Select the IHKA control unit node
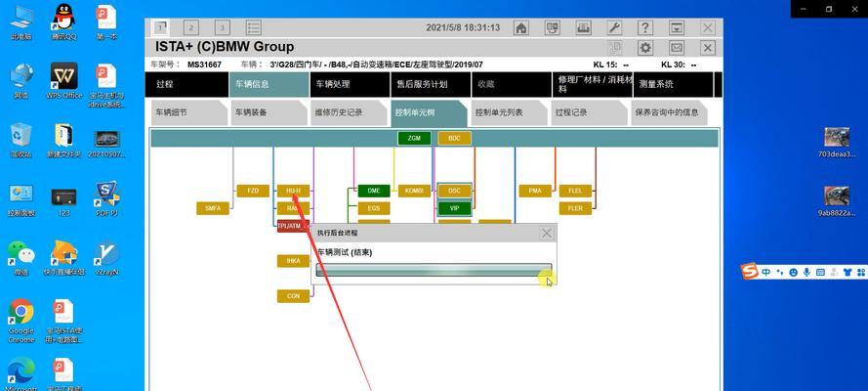The image size is (868, 391). 293,261
